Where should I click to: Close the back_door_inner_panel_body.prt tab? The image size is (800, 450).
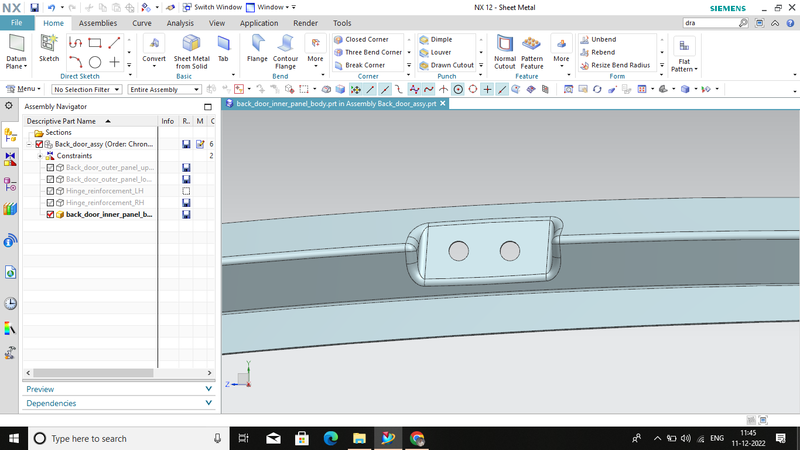pos(443,103)
